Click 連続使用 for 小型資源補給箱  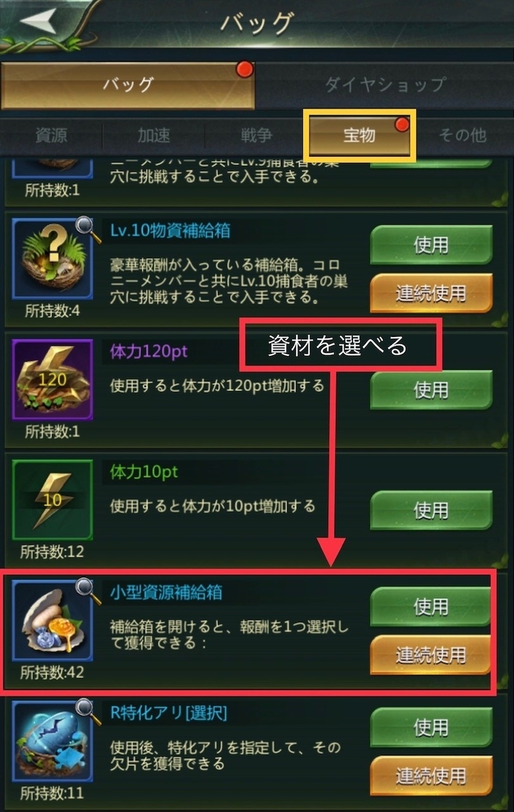click(431, 655)
